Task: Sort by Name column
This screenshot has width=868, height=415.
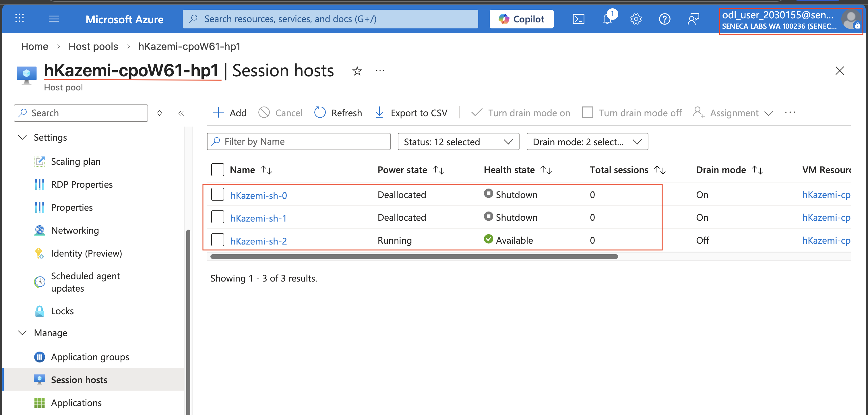Action: click(x=251, y=170)
